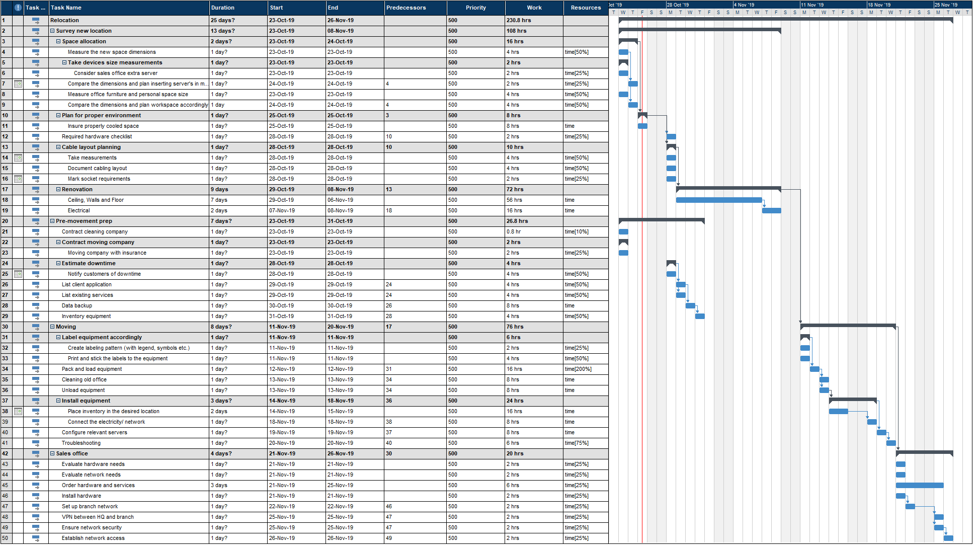This screenshot has width=980, height=551.
Task: Collapse the Sales office group
Action: [x=52, y=453]
